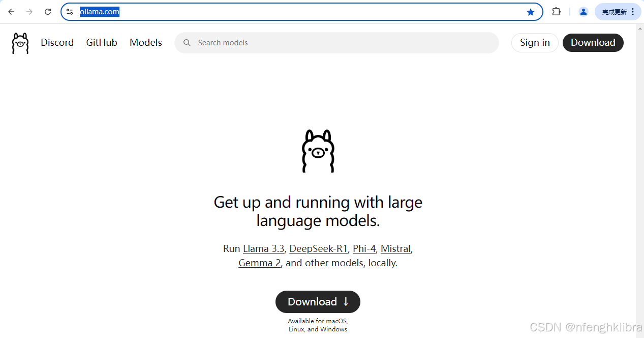This screenshot has width=644, height=338.
Task: Open the Llama 3.3 link
Action: click(x=263, y=249)
